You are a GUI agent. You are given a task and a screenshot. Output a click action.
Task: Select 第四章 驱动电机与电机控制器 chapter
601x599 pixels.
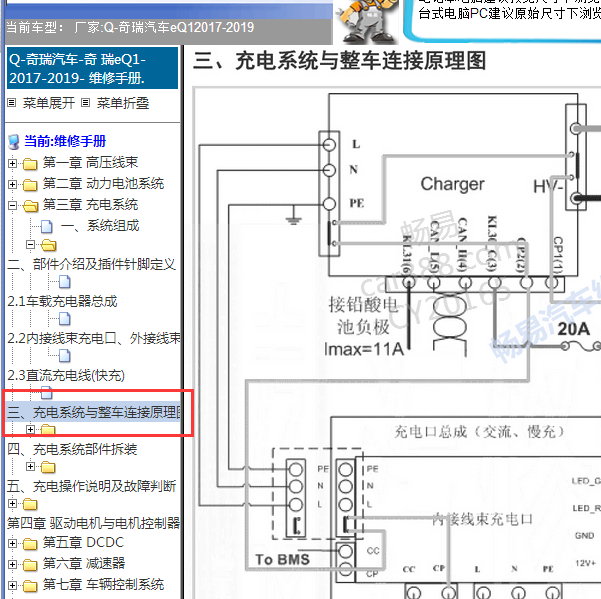(94, 523)
